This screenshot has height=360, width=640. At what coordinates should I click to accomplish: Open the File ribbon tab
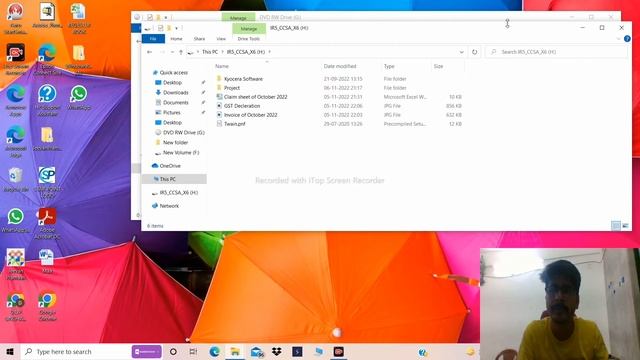click(153, 39)
